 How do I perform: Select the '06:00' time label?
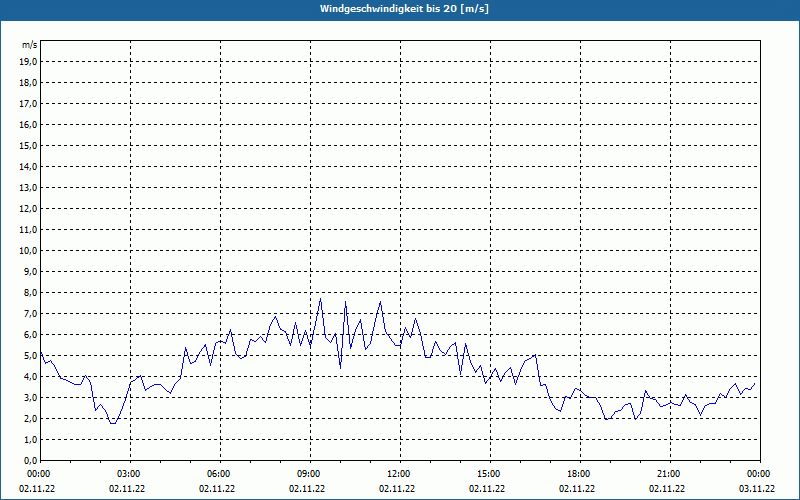[x=220, y=474]
